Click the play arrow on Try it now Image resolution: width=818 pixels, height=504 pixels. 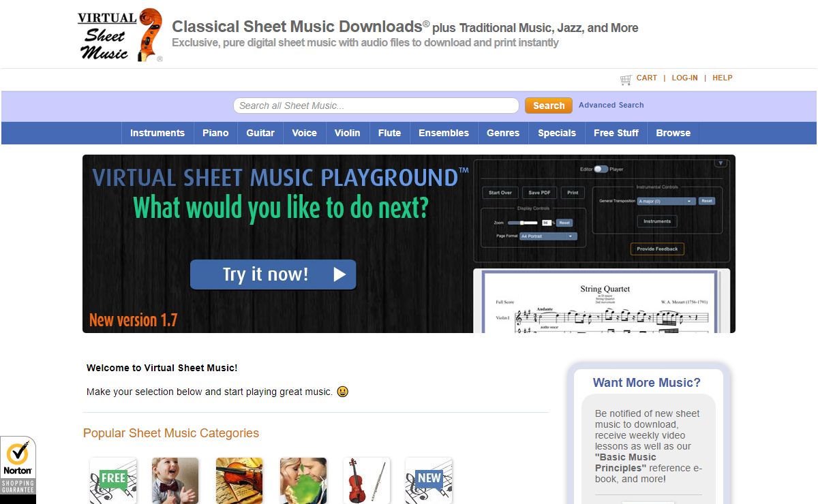pyautogui.click(x=339, y=274)
